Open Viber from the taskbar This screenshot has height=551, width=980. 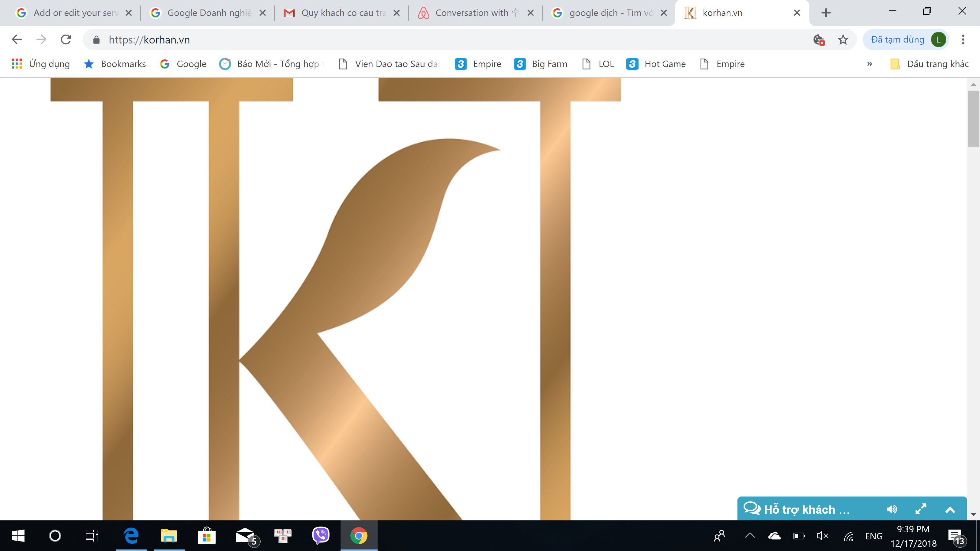pyautogui.click(x=321, y=536)
